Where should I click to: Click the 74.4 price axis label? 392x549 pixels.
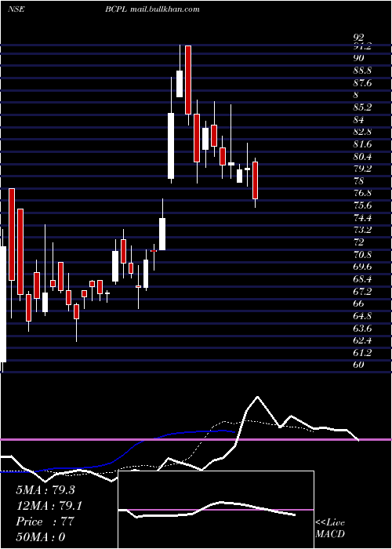[362, 218]
